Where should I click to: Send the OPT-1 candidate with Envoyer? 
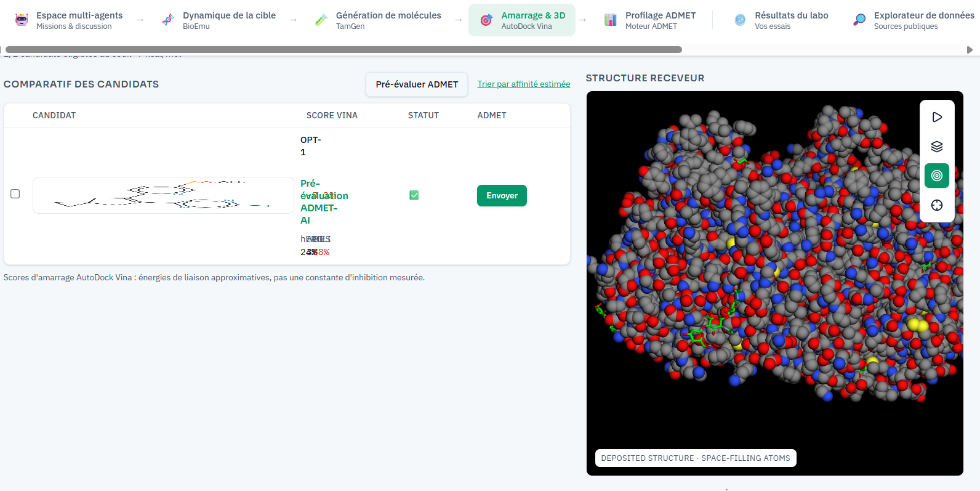pyautogui.click(x=502, y=195)
